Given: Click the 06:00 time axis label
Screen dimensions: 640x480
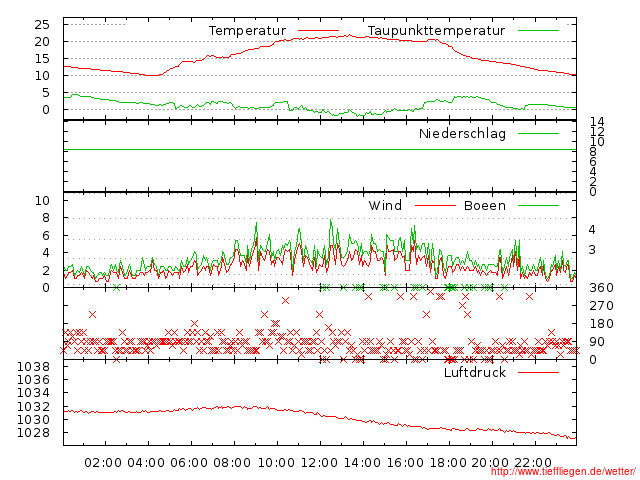Looking at the screenshot, I should (x=189, y=463).
